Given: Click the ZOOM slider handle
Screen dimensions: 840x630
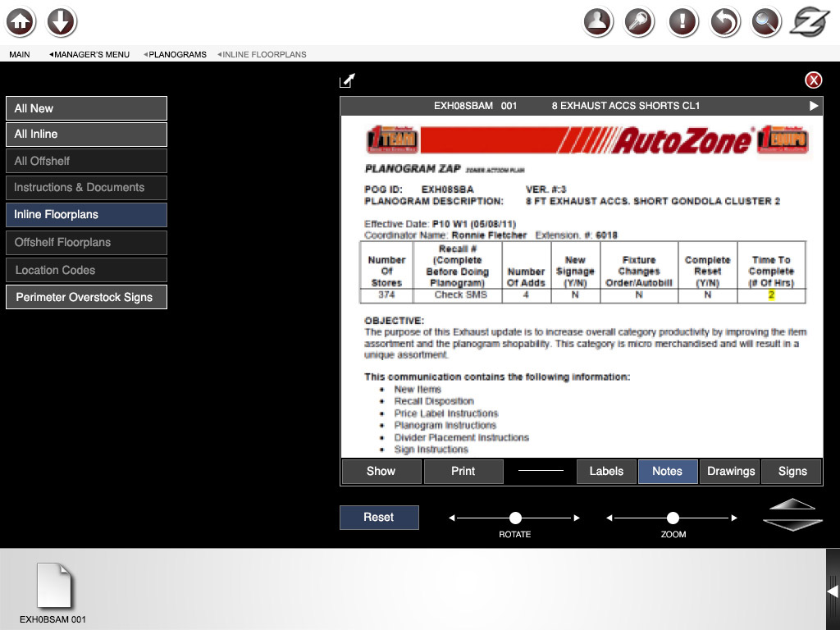Looking at the screenshot, I should tap(673, 518).
